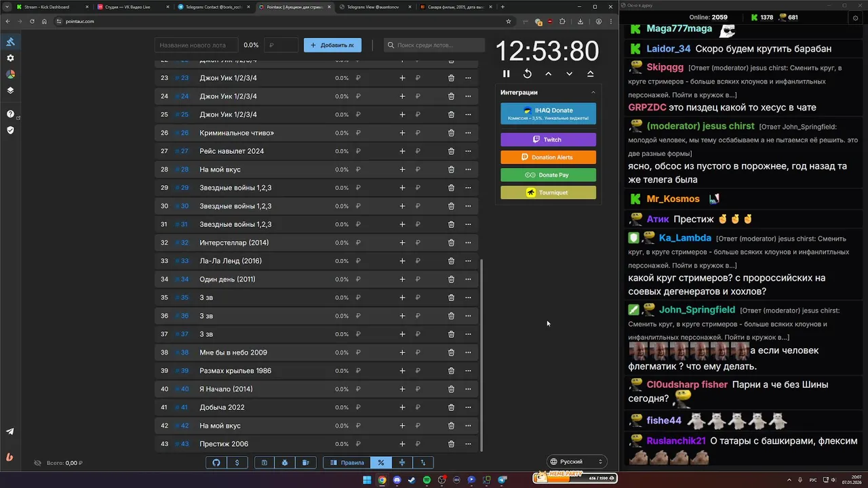Open three-dots menu for Я Начало (2014)
This screenshot has width=868, height=488.
tap(468, 389)
